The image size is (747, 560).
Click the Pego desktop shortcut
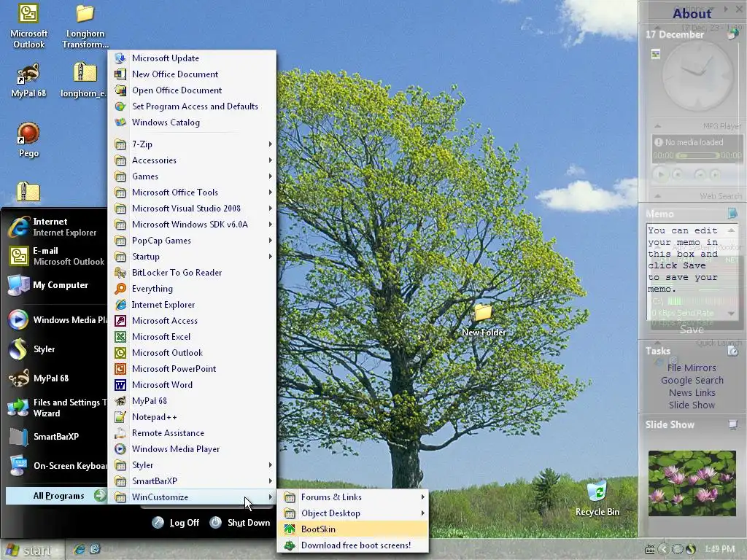click(x=28, y=139)
